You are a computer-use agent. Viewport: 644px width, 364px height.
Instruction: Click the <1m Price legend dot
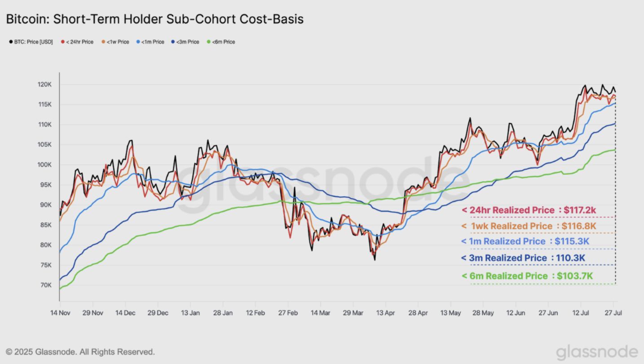pyautogui.click(x=138, y=42)
